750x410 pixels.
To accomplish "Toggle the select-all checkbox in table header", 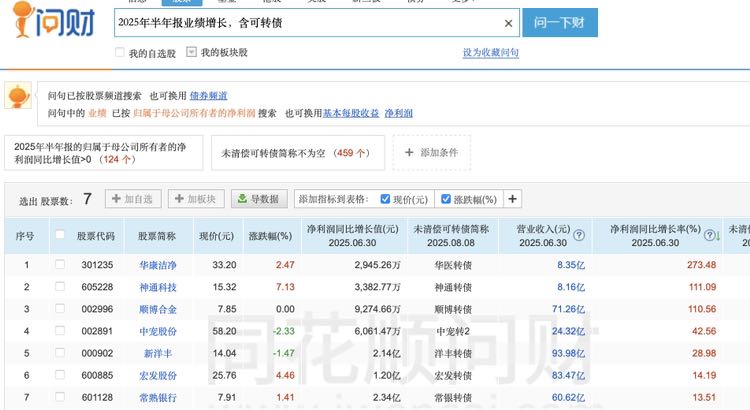I will [x=60, y=234].
